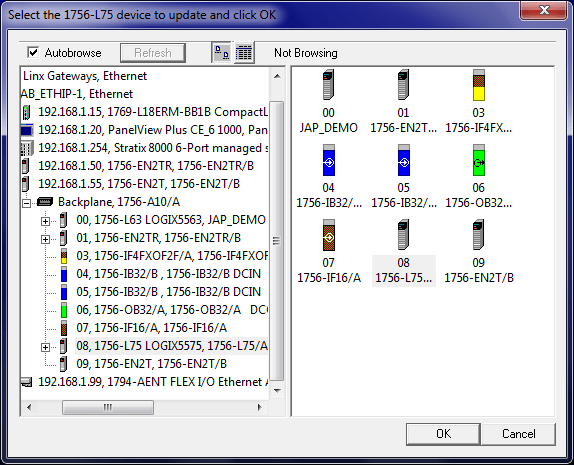This screenshot has width=574, height=465.
Task: Click the Stratix switch icon beside 192.168.1.254
Action: click(x=27, y=148)
